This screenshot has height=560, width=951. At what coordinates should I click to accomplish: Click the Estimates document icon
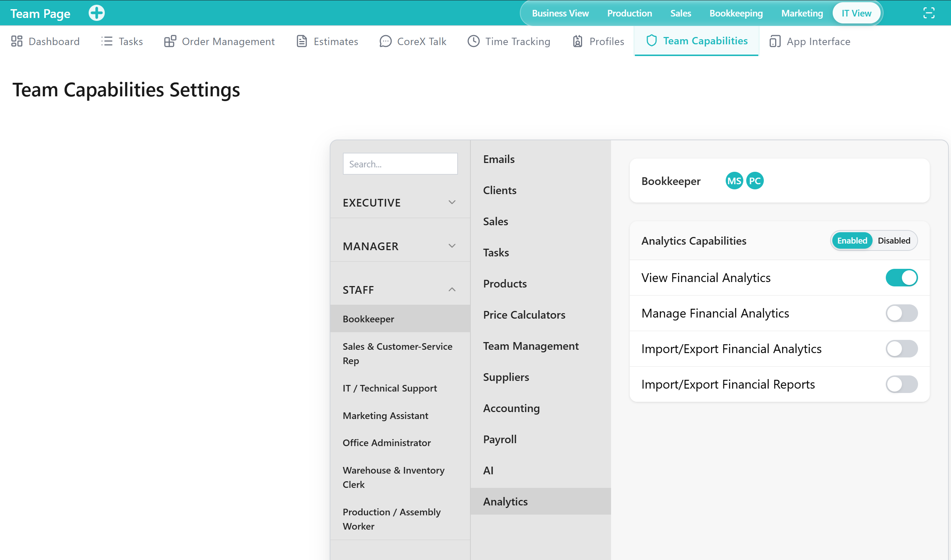(x=302, y=41)
